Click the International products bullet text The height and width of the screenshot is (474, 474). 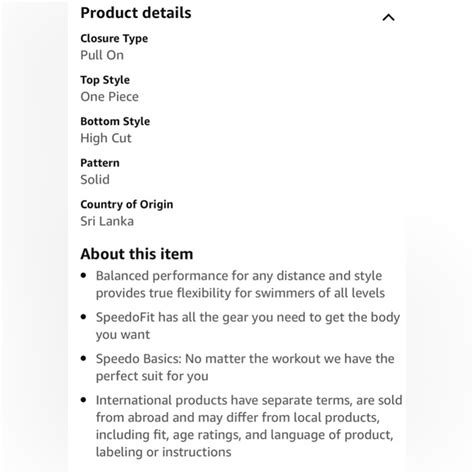tap(249, 426)
